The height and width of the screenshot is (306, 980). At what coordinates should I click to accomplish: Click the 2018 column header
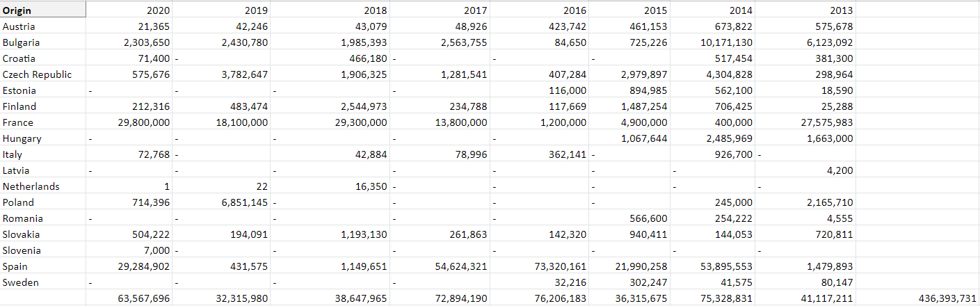click(x=330, y=10)
